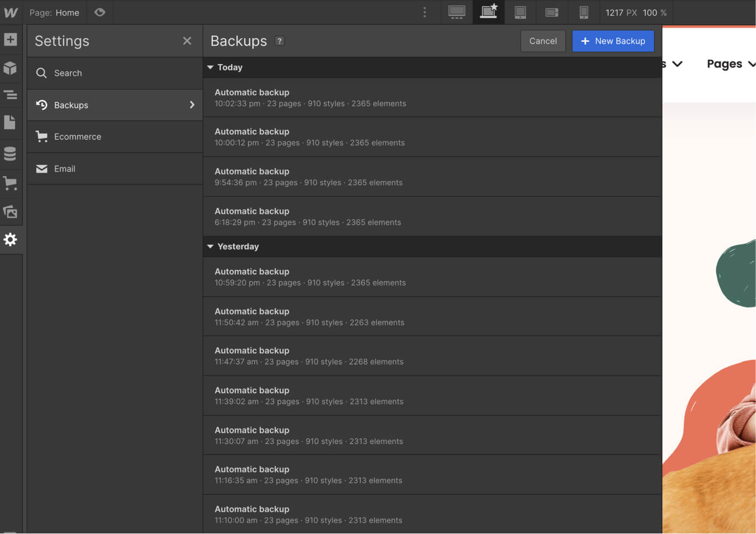The width and height of the screenshot is (756, 534).
Task: Create a New Backup
Action: point(613,41)
